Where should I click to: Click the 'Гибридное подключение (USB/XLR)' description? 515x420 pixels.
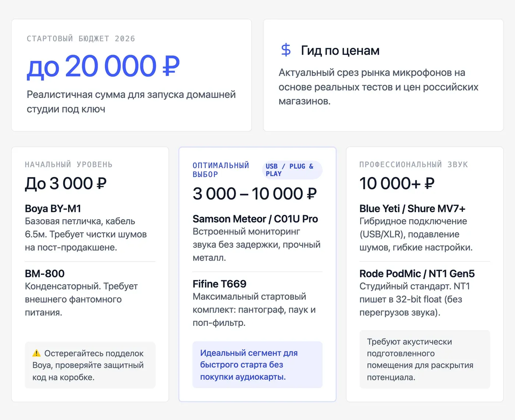pos(416,234)
